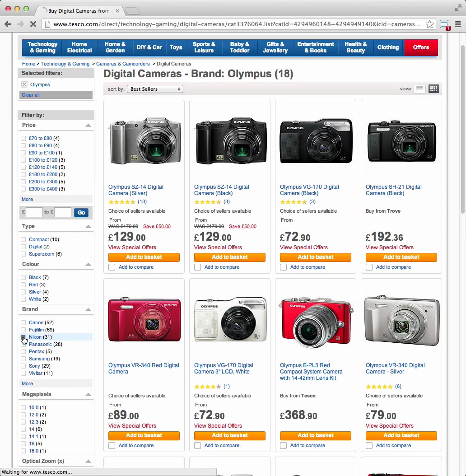View Special Offers for Olympus VR-340 Red
This screenshot has height=476, width=466.
pyautogui.click(x=132, y=425)
